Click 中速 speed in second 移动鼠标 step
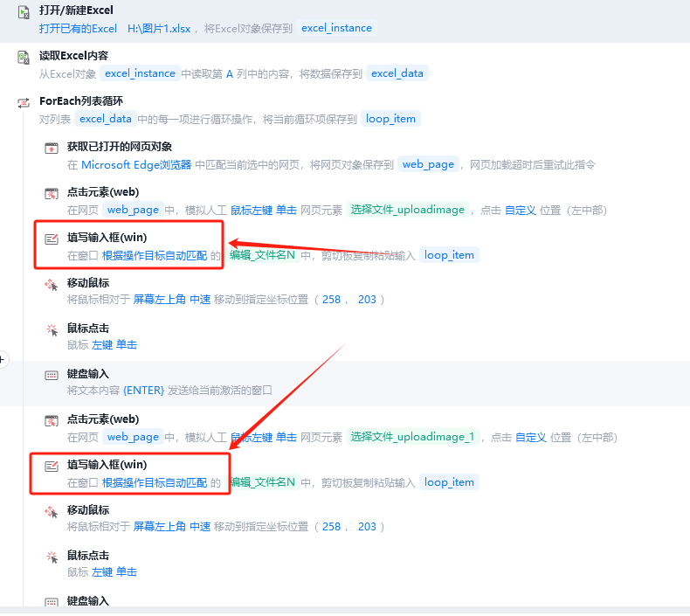Image resolution: width=690 pixels, height=616 pixels. tap(200, 527)
